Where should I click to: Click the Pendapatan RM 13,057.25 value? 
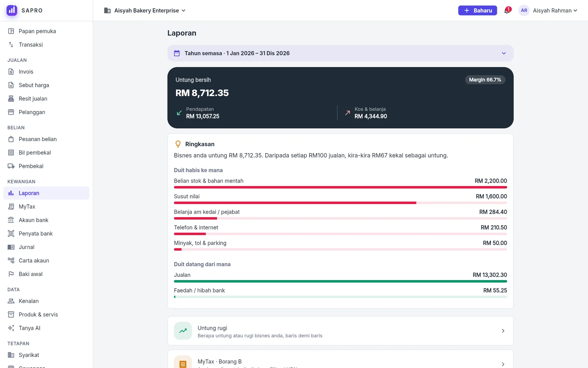pyautogui.click(x=202, y=116)
